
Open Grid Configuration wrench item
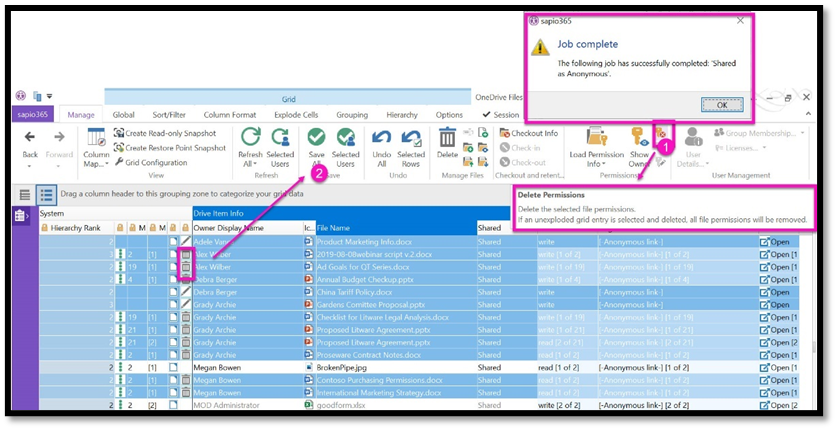[150, 162]
